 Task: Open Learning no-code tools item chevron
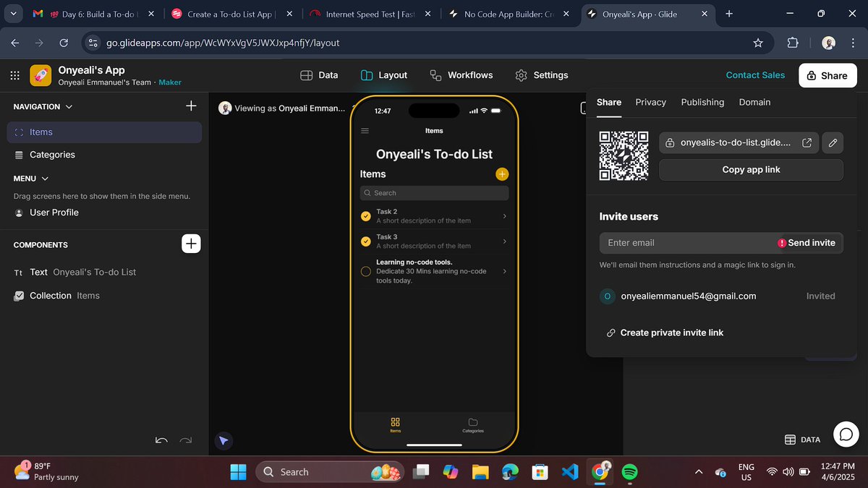click(504, 271)
